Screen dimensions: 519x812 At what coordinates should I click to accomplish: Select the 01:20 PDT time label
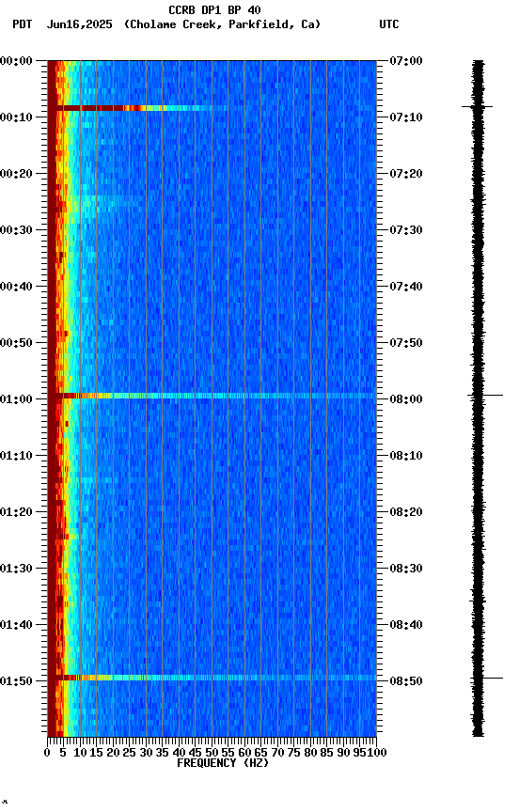pos(16,513)
